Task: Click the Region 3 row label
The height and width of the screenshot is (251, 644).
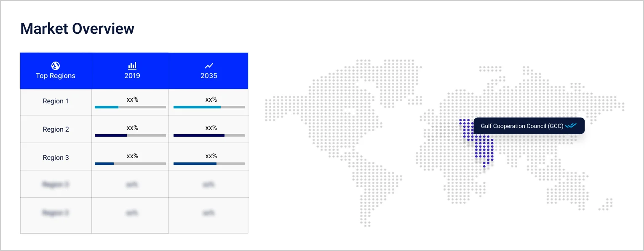Action: coord(56,158)
